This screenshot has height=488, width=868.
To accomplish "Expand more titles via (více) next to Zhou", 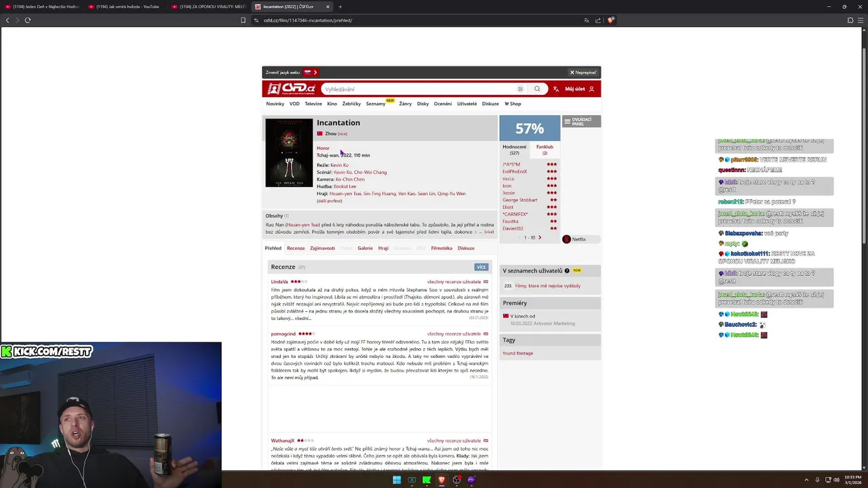I will [x=342, y=134].
